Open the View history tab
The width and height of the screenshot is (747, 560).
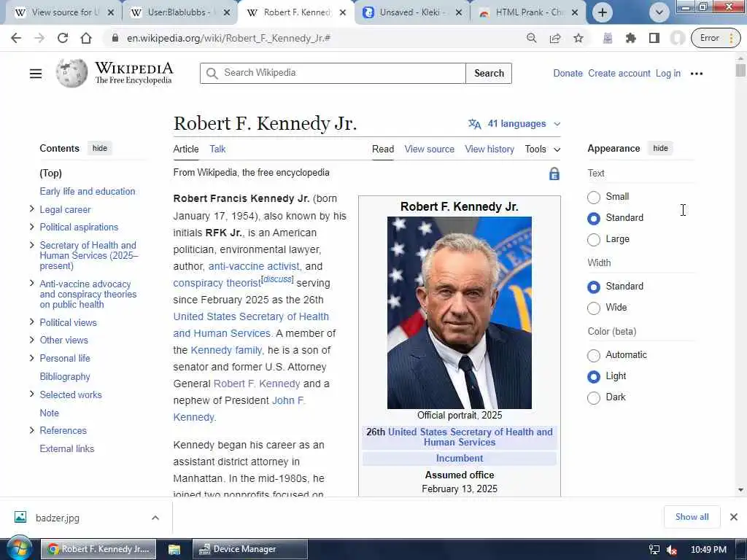[489, 149]
